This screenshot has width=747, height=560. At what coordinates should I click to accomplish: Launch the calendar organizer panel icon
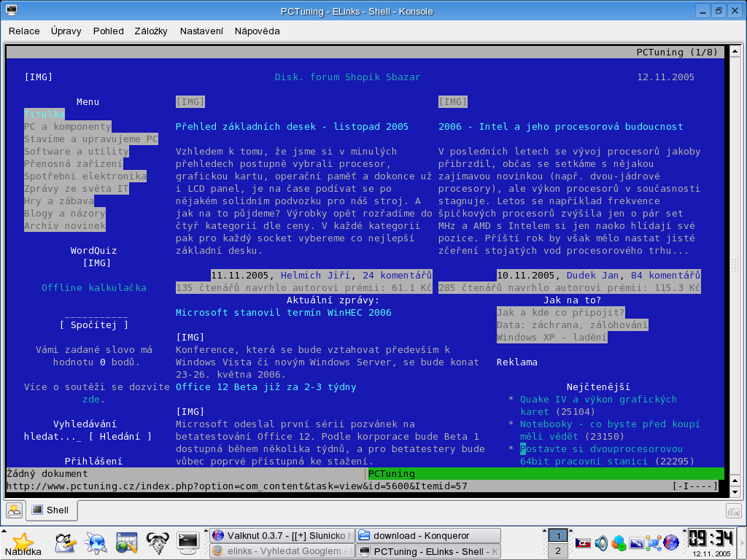click(x=126, y=542)
